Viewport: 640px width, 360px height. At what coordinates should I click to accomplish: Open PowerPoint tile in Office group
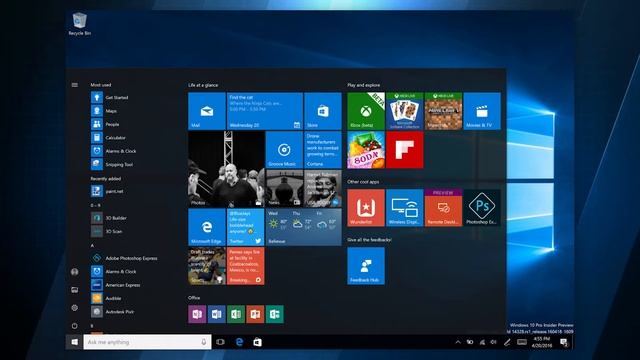[x=255, y=314]
